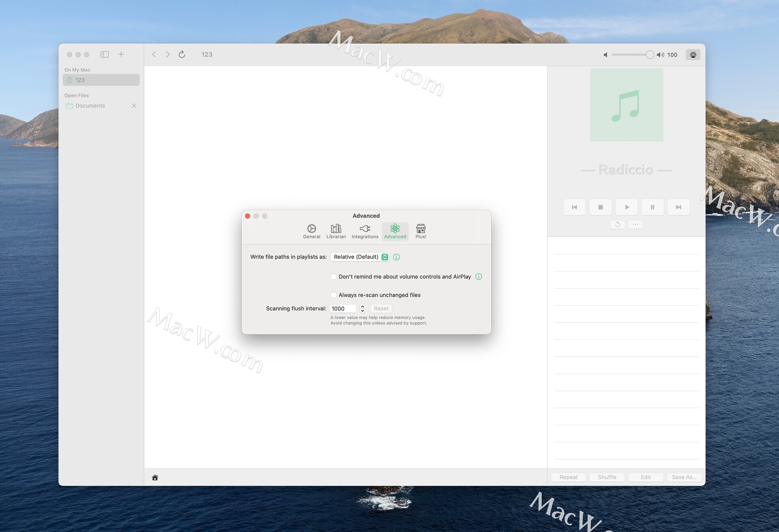Pause playback
The width and height of the screenshot is (779, 532).
(x=652, y=207)
